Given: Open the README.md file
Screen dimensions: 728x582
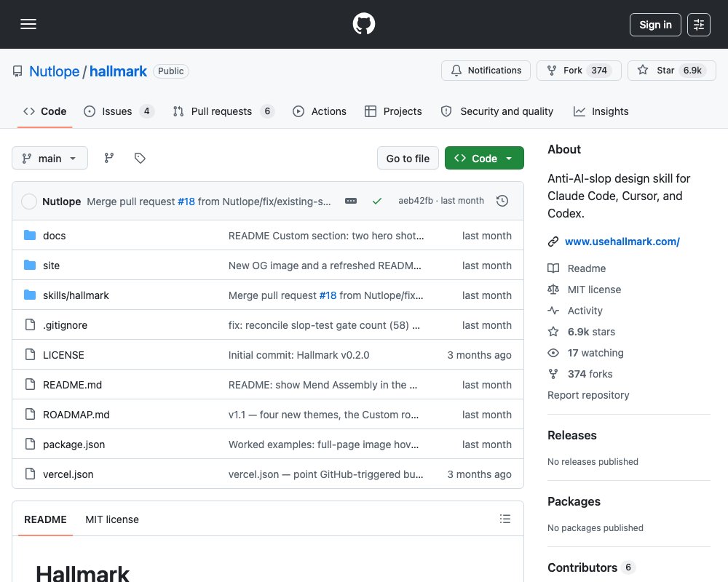Looking at the screenshot, I should point(72,385).
